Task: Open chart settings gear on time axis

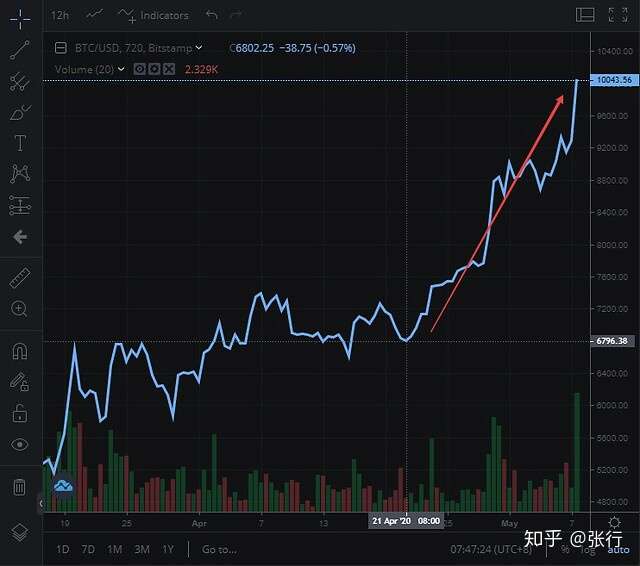Action: [x=614, y=522]
